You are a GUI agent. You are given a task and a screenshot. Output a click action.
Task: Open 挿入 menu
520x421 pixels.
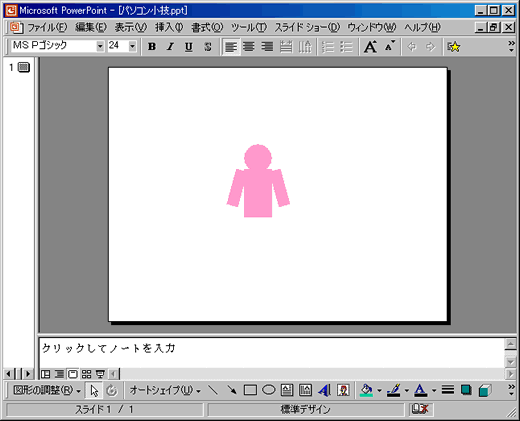[x=169, y=27]
